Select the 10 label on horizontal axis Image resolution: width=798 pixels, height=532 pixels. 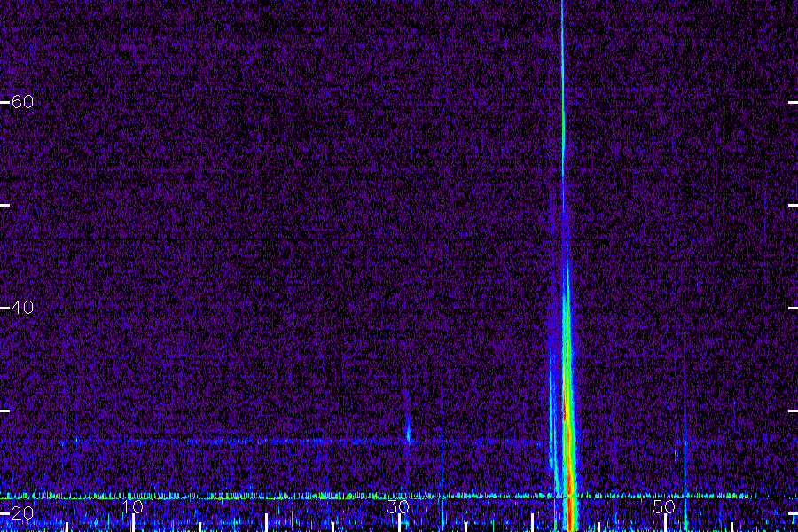coord(132,506)
